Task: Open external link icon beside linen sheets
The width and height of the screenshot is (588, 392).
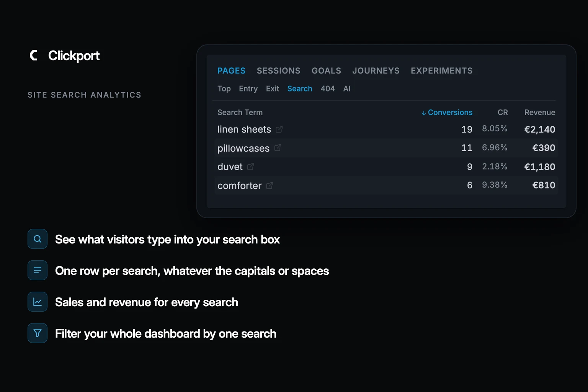Action: coord(279,129)
